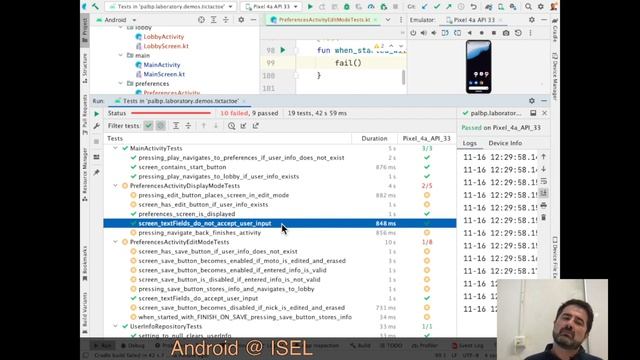Rotate emulator right
This screenshot has height=360, width=640.
[x=457, y=33]
